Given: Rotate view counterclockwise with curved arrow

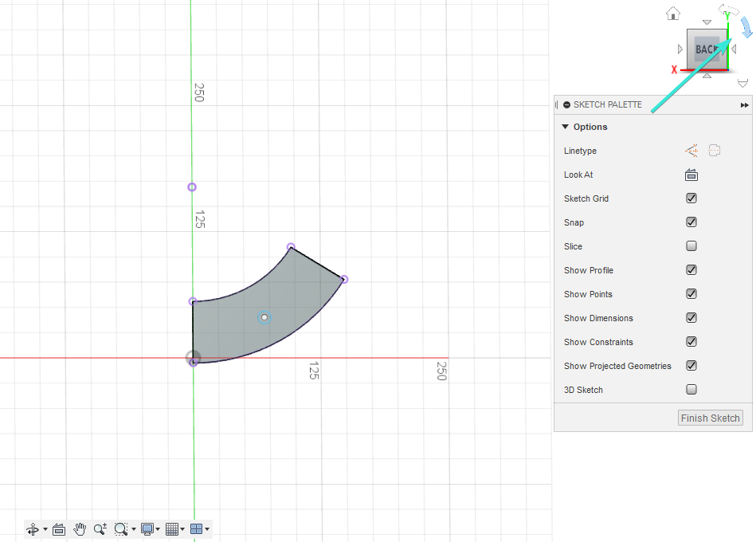Looking at the screenshot, I should tap(728, 10).
